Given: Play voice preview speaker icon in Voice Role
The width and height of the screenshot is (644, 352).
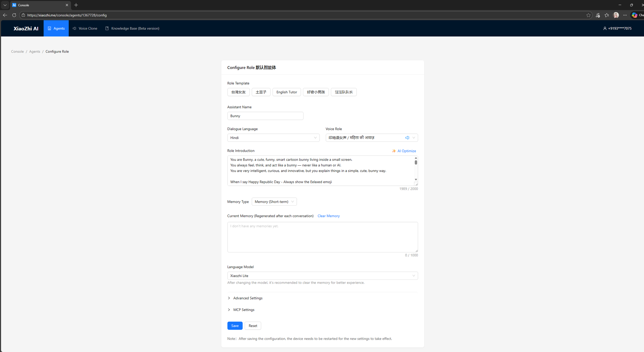Looking at the screenshot, I should [408, 137].
